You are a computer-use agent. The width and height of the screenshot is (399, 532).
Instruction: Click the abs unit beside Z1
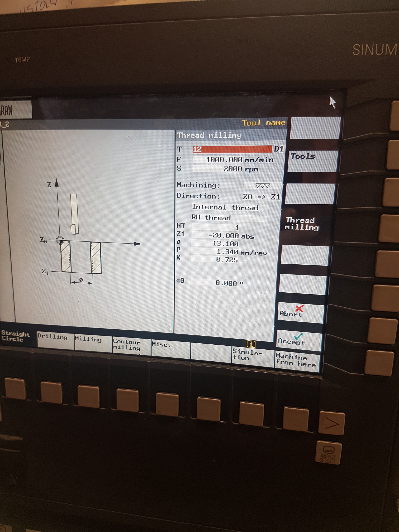(248, 236)
